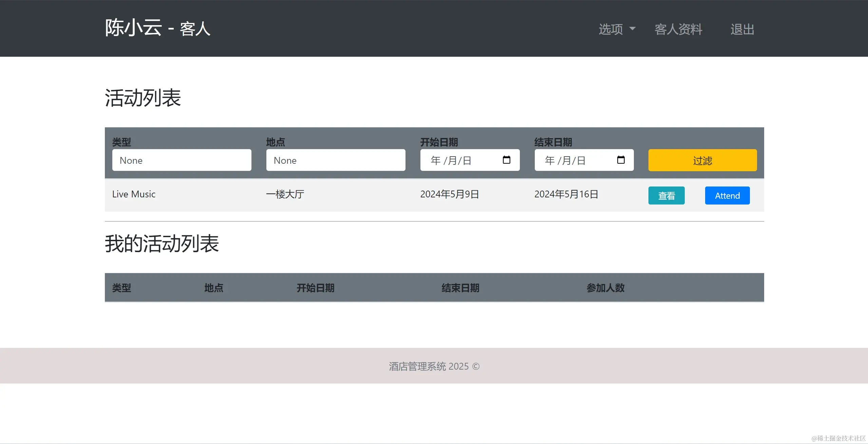868x444 pixels.
Task: Click 查看 for Live Music event
Action: coord(666,196)
